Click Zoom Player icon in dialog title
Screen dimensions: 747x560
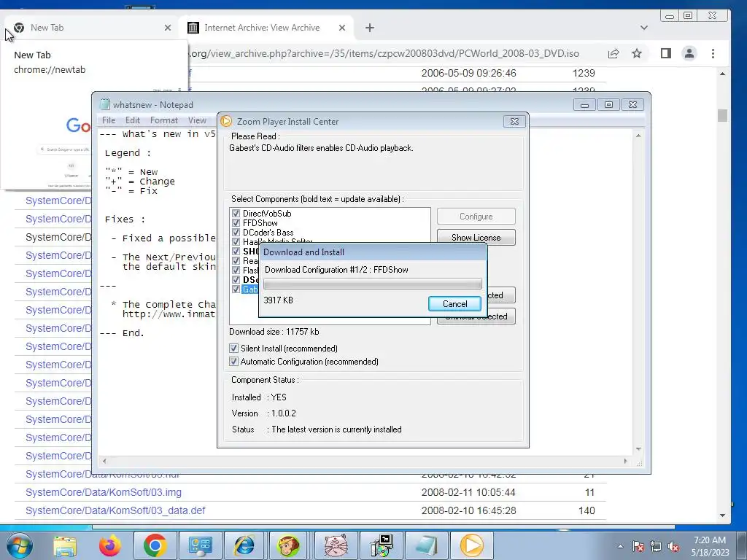226,122
